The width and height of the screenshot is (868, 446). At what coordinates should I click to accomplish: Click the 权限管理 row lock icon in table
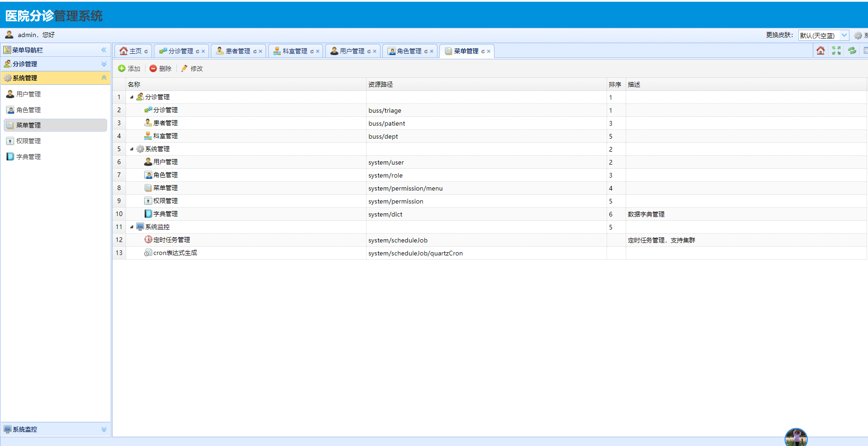click(x=148, y=201)
